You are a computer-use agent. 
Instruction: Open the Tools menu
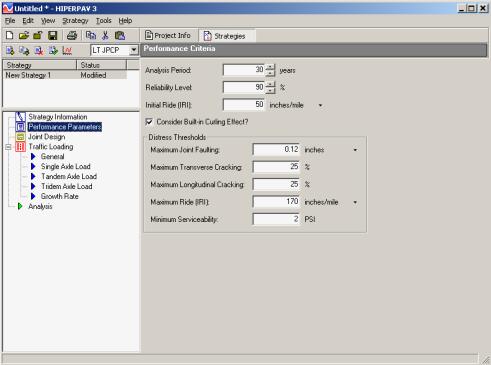(x=104, y=21)
